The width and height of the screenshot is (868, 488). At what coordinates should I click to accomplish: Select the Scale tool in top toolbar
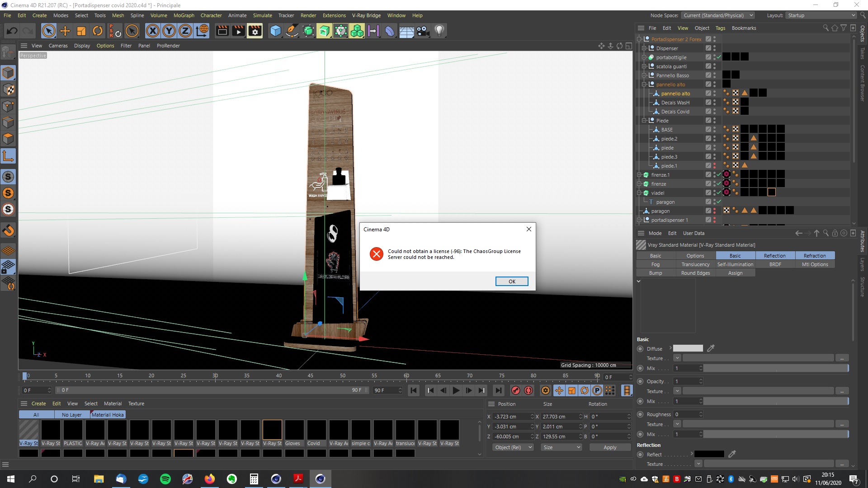click(81, 31)
